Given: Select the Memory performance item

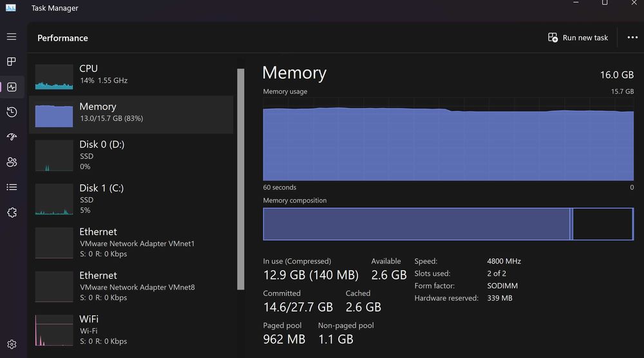Looking at the screenshot, I should (131, 113).
